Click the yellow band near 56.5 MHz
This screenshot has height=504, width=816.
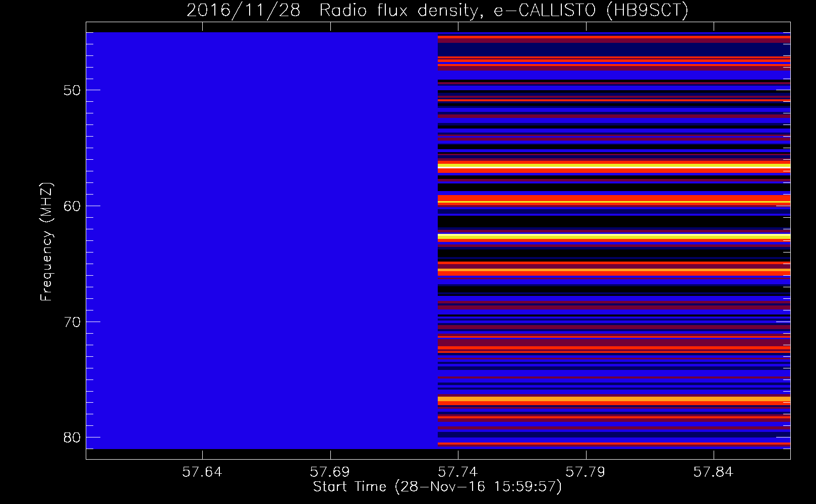[x=614, y=165]
